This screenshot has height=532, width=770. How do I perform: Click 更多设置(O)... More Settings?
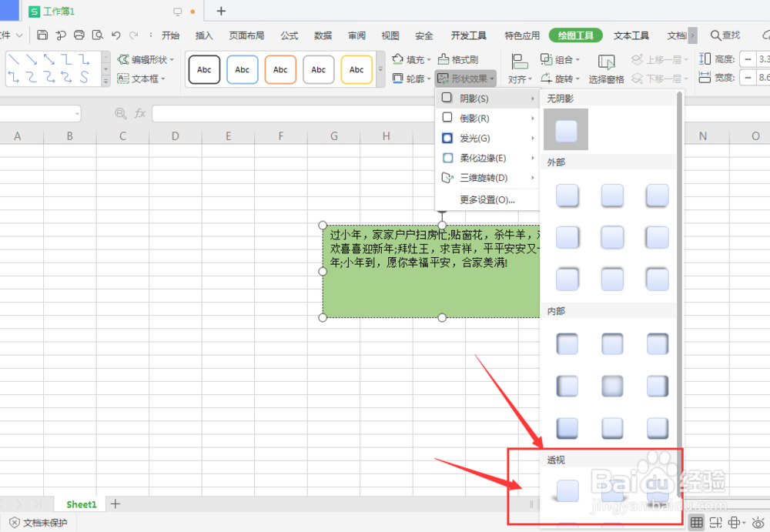[x=487, y=200]
